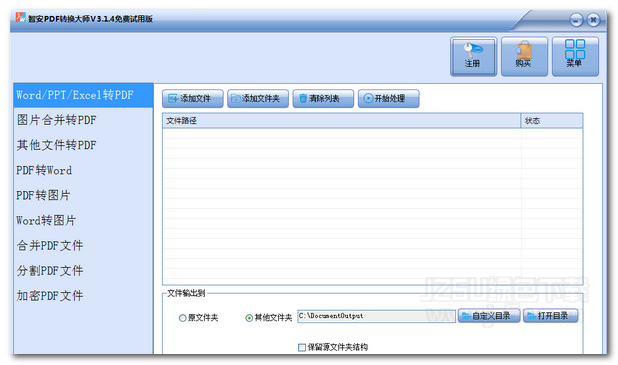618x365 pixels.
Task: Click the 状态 column header
Action: point(552,121)
